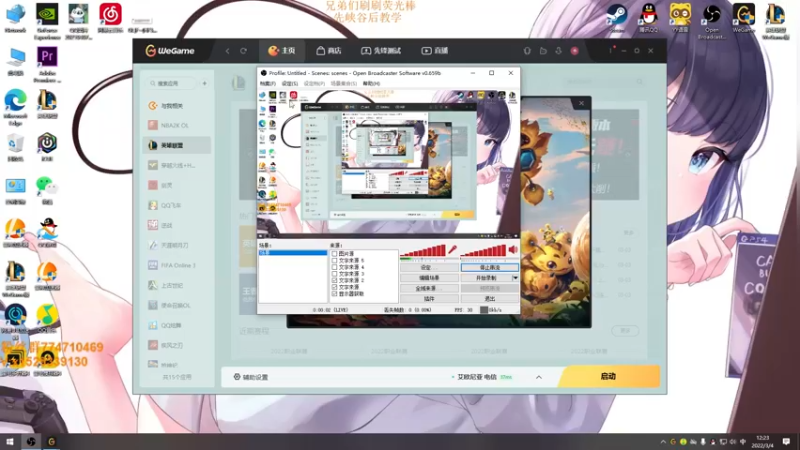Mute desktop speaker icon in OBS
This screenshot has width=800, height=450.
(513, 249)
